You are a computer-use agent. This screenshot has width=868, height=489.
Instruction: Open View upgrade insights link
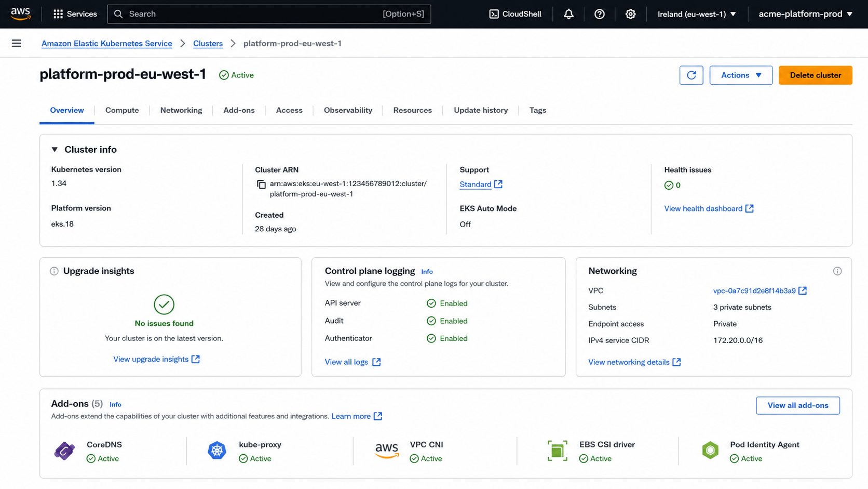156,359
